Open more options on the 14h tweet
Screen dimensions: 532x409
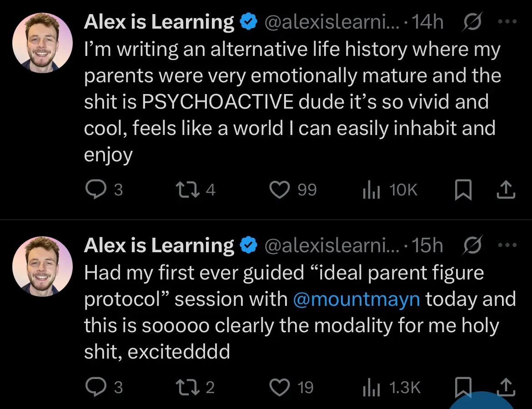507,22
